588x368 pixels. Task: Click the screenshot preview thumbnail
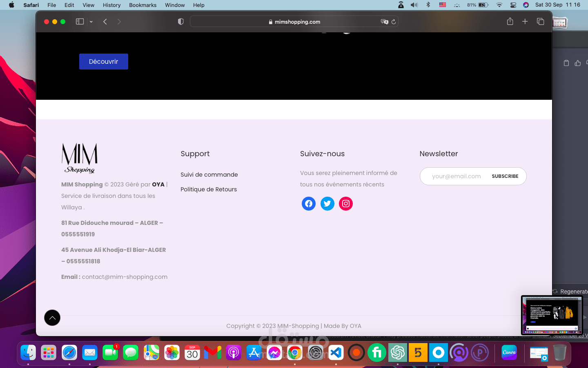pos(552,316)
